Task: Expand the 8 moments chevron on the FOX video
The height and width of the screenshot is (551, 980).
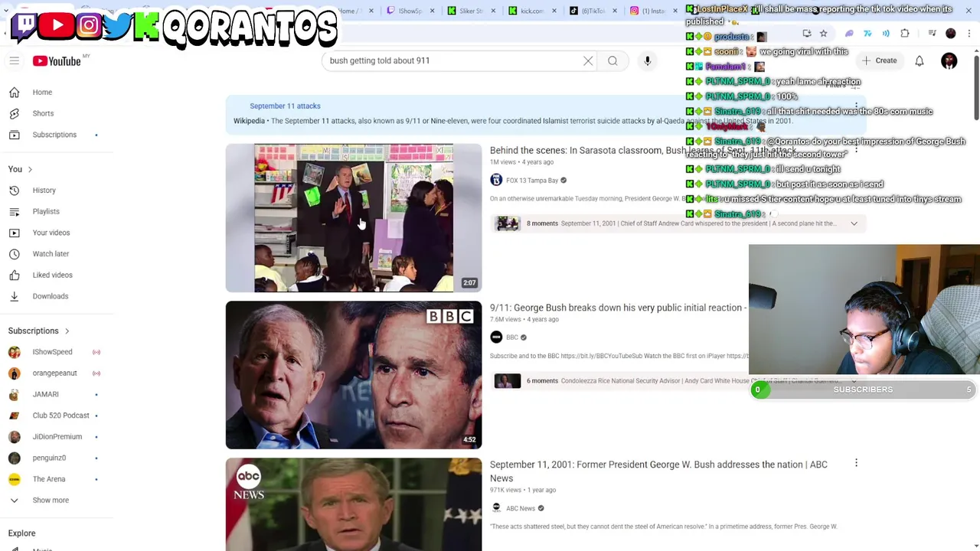Action: coord(854,223)
